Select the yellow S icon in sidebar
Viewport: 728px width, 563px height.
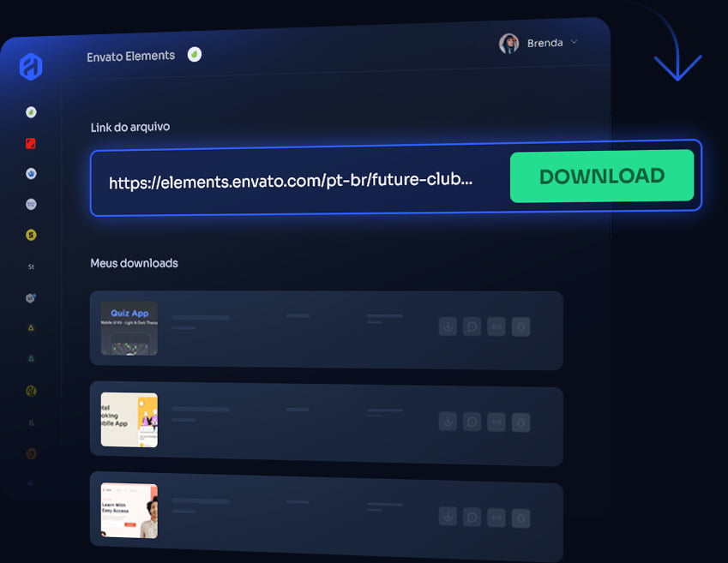tap(31, 235)
